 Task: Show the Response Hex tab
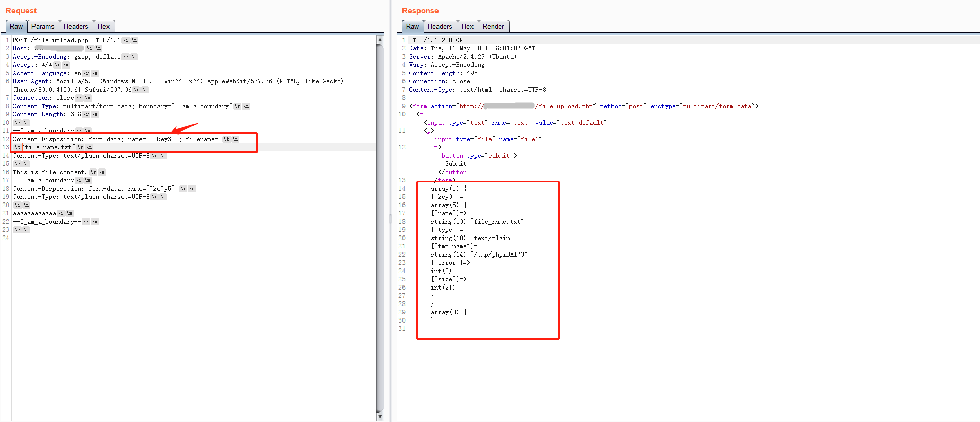(467, 27)
